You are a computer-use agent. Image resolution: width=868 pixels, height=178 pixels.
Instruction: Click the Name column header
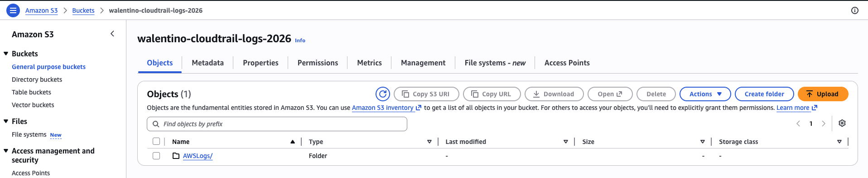click(181, 142)
